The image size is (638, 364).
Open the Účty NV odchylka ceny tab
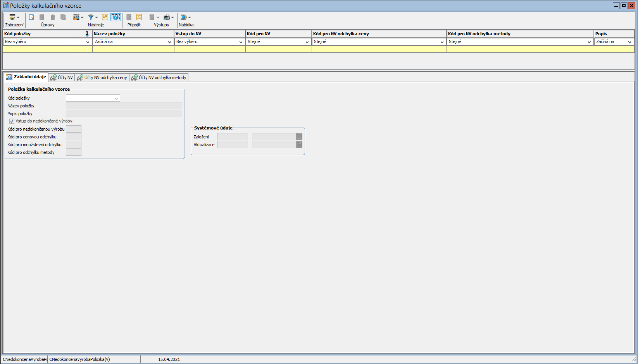pyautogui.click(x=102, y=78)
